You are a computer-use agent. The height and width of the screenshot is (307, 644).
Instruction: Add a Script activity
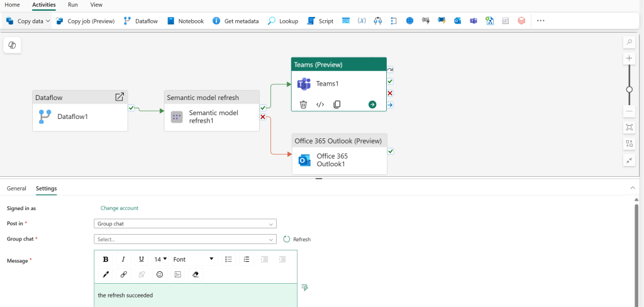320,21
